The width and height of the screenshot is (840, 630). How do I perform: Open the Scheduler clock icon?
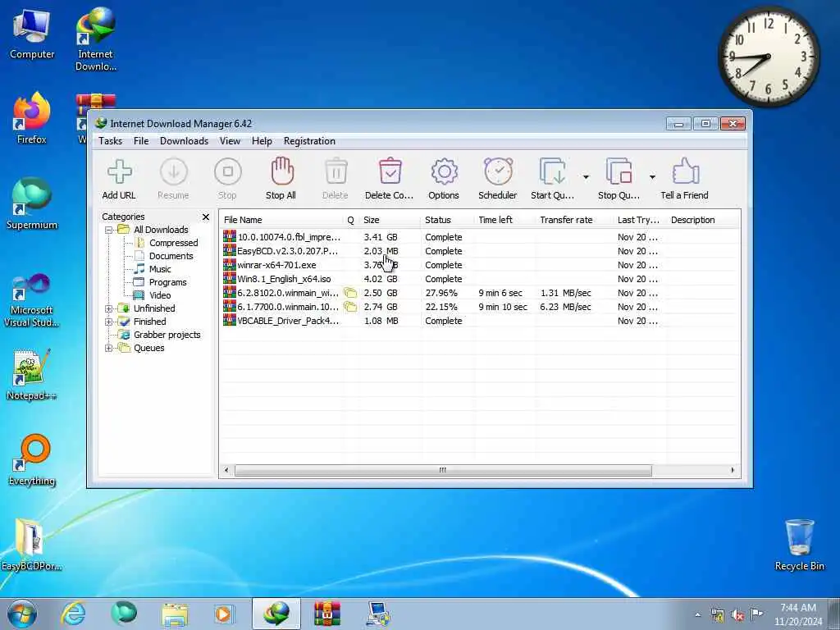[x=498, y=171]
